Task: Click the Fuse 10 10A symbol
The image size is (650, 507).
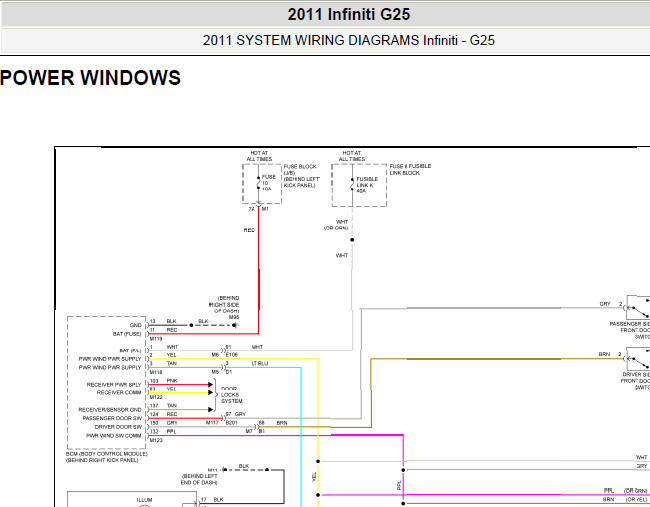Action: coord(259,183)
